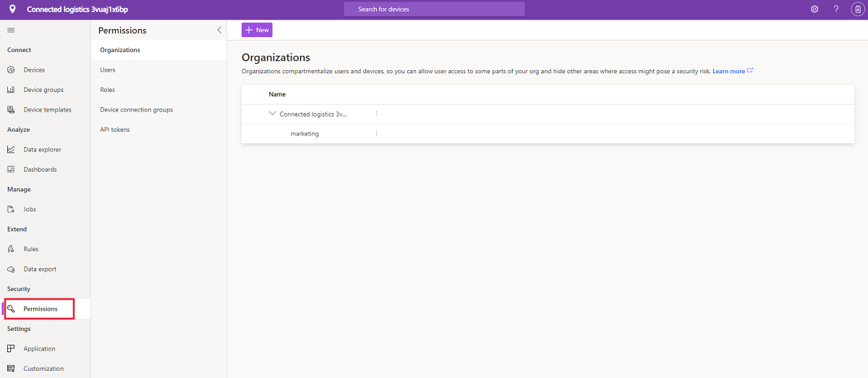
Task: Click the Devices icon in sidebar
Action: (x=11, y=70)
